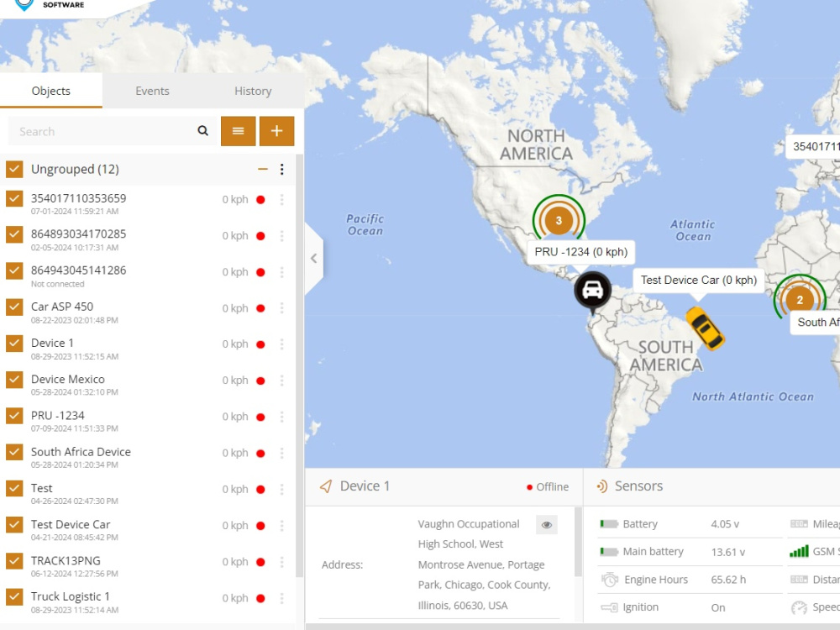The image size is (840, 630).
Task: Uncheck Device Mexico checkbox
Action: coord(14,380)
